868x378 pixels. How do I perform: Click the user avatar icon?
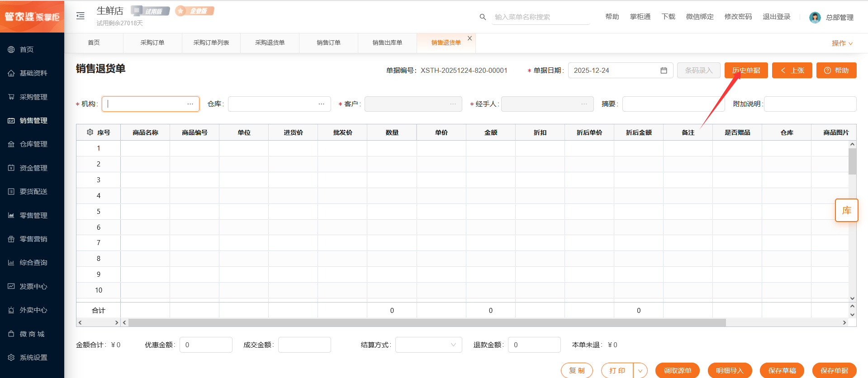(815, 18)
